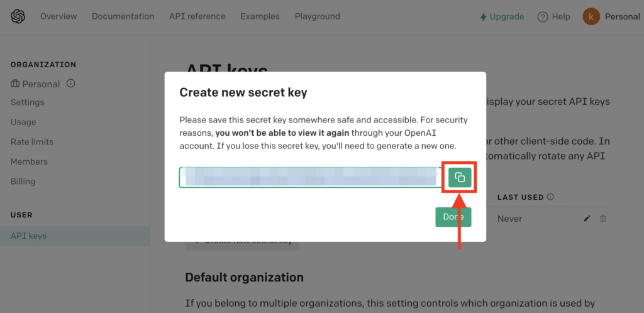Click the info icon beside Personal organization

pos(70,84)
